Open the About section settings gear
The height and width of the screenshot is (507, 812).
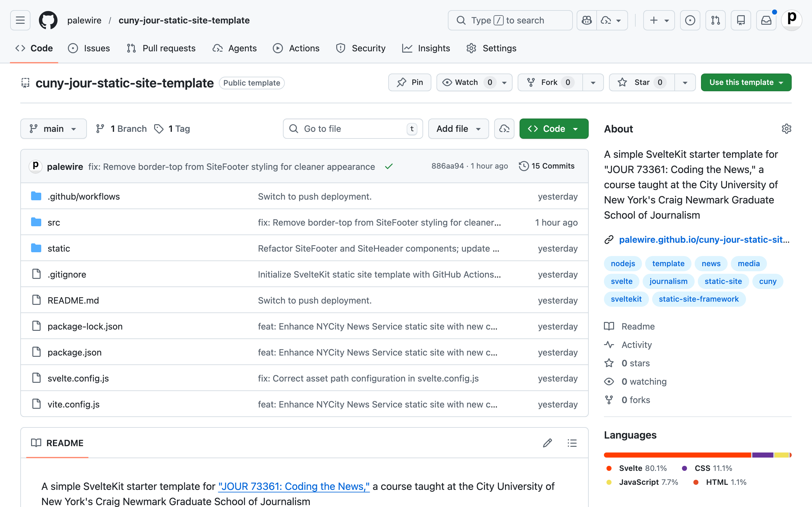(x=787, y=128)
